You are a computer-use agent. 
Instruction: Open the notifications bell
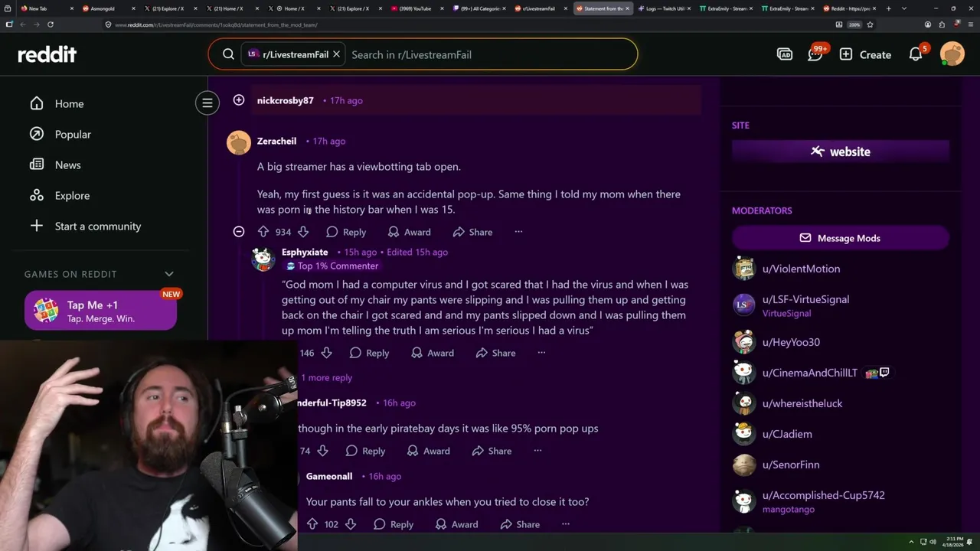pyautogui.click(x=916, y=54)
